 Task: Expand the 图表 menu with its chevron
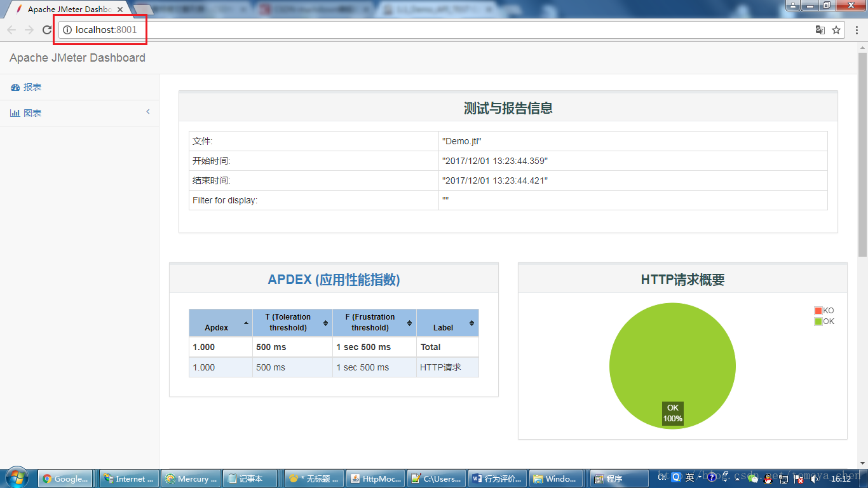[x=148, y=112]
